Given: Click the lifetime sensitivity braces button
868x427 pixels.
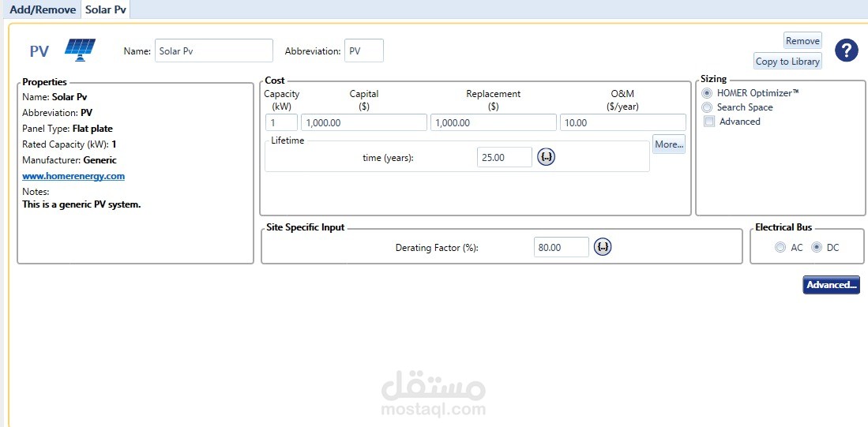Looking at the screenshot, I should tap(547, 156).
